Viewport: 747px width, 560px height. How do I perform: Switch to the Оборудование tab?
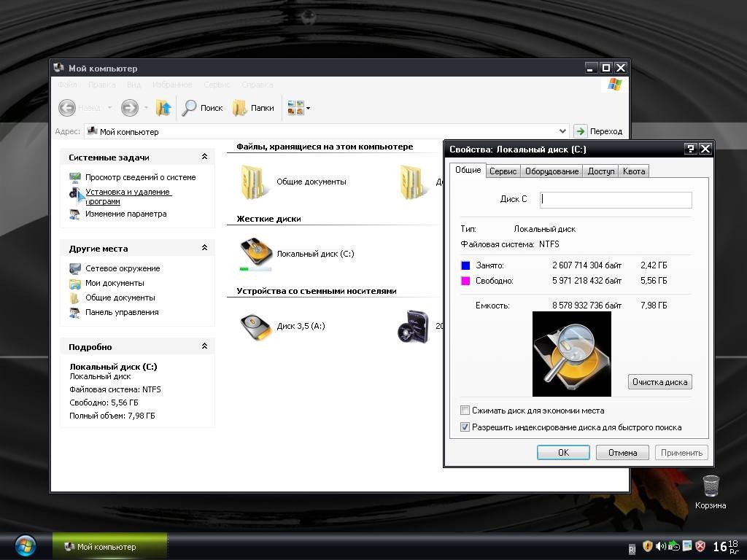(x=551, y=171)
